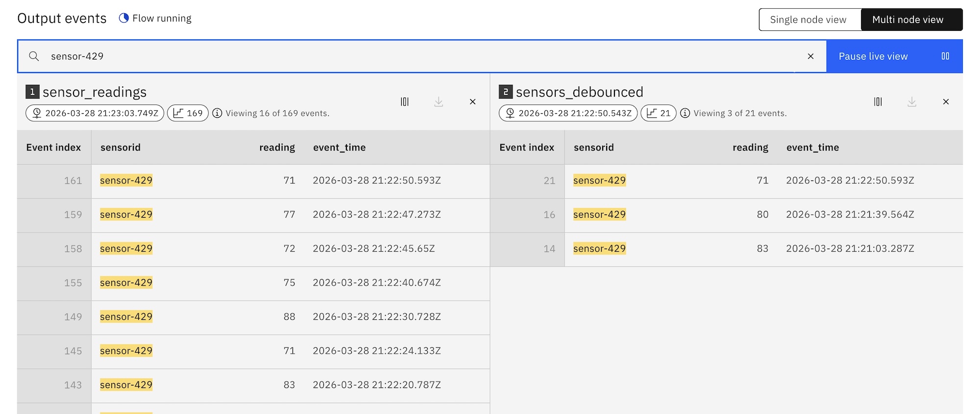
Task: Clear the sensor-429 search text
Action: [x=810, y=56]
